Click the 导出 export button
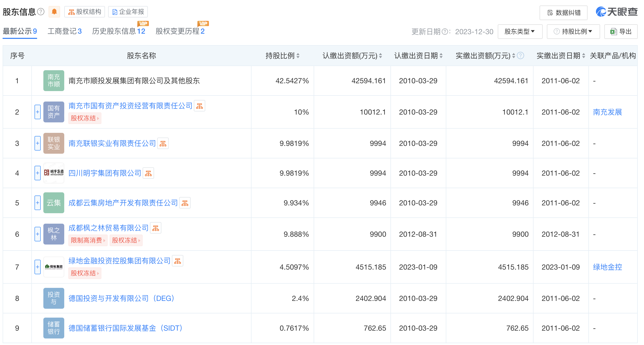Image resolution: width=644 pixels, height=345 pixels. click(621, 32)
